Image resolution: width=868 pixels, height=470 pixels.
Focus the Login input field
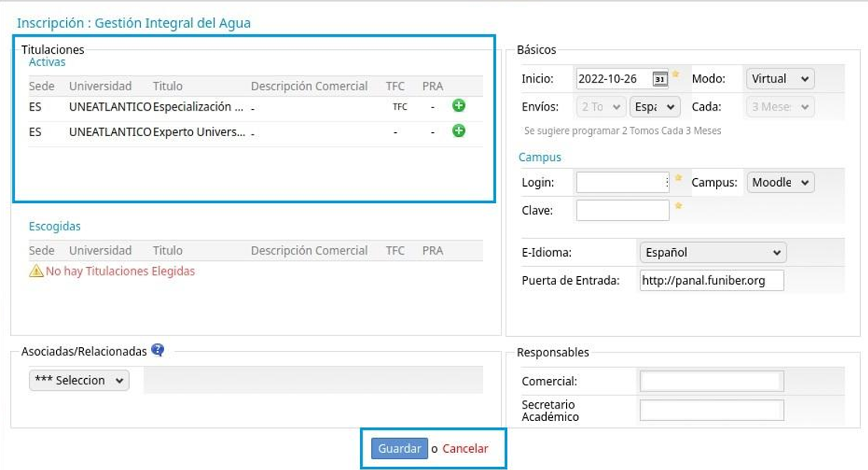[x=621, y=182]
